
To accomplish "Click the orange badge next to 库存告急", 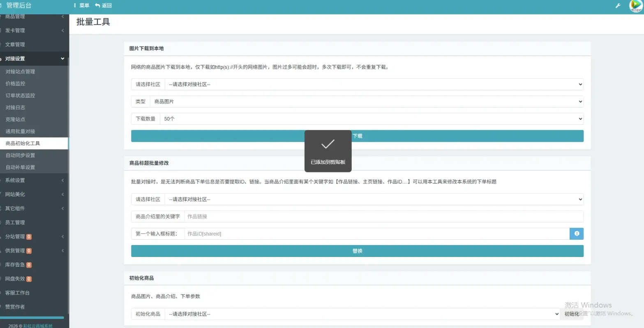I will click(x=29, y=265).
